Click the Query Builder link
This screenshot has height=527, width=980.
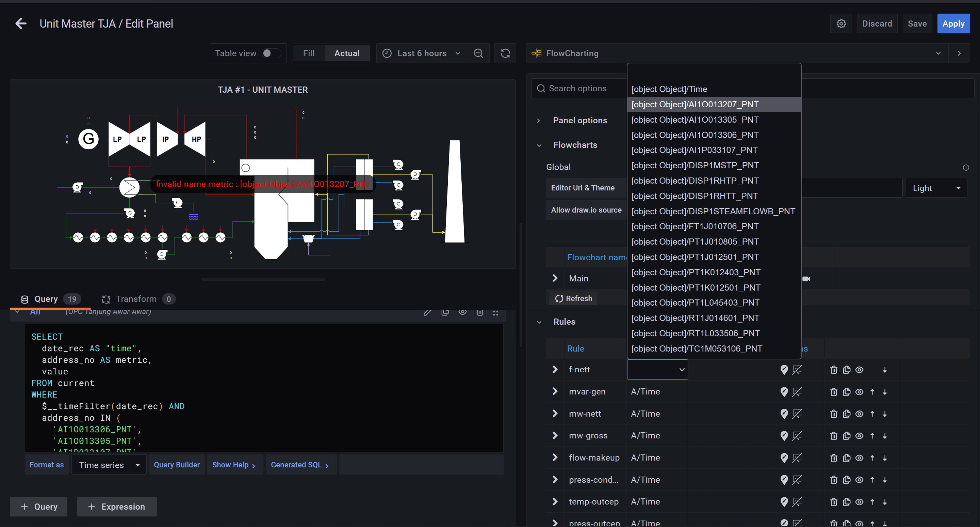(177, 465)
